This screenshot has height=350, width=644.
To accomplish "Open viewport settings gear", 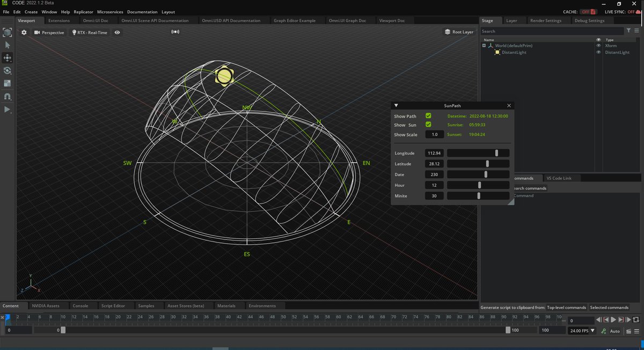I will pyautogui.click(x=24, y=32).
